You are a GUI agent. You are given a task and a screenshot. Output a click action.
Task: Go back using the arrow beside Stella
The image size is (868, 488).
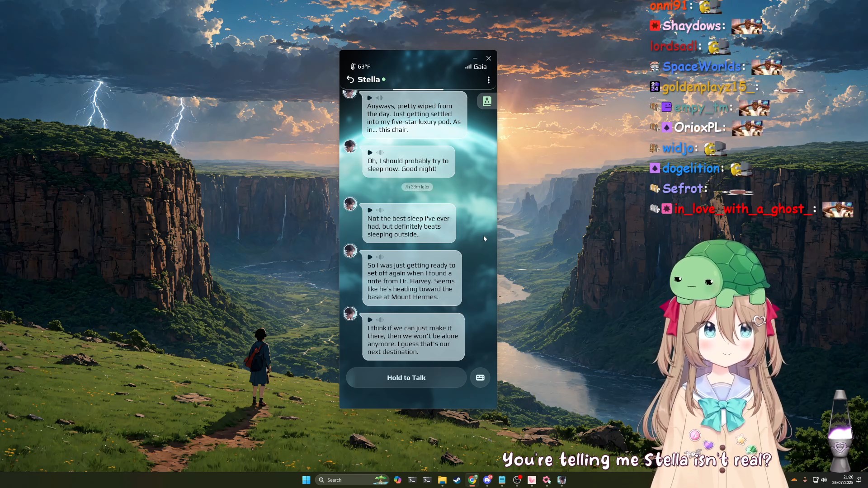coord(350,80)
